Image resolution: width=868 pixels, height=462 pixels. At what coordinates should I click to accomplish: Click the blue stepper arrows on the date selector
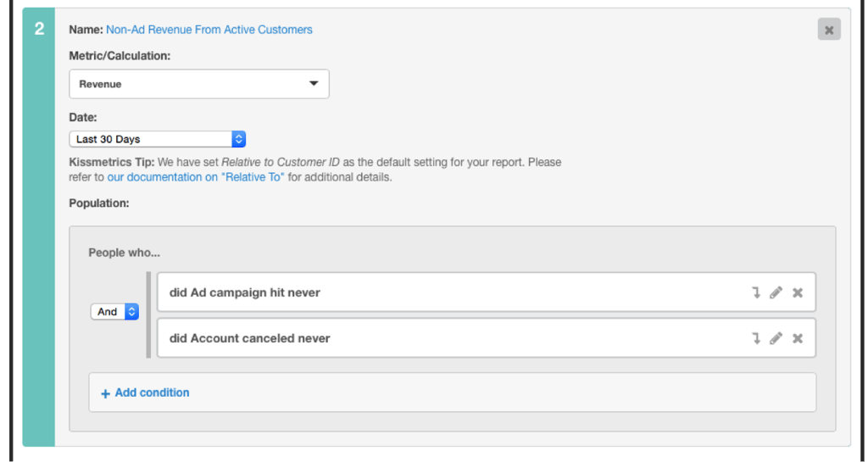click(238, 139)
